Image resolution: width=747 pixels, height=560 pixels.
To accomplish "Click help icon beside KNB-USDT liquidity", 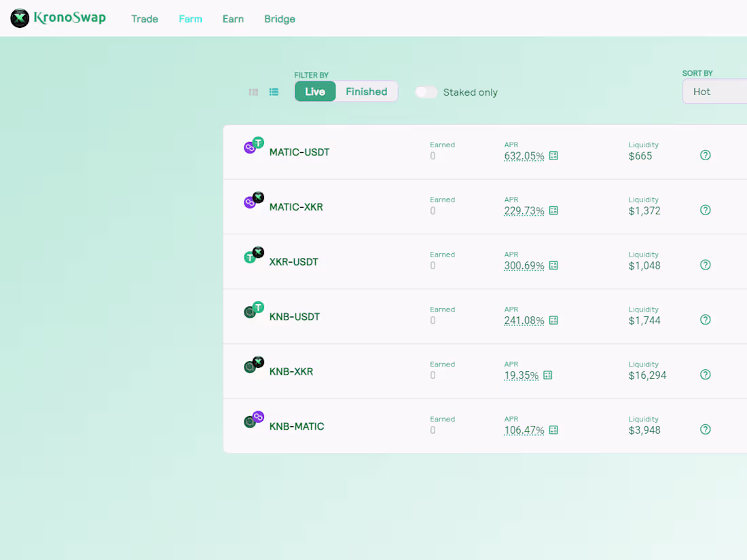I will tap(706, 320).
